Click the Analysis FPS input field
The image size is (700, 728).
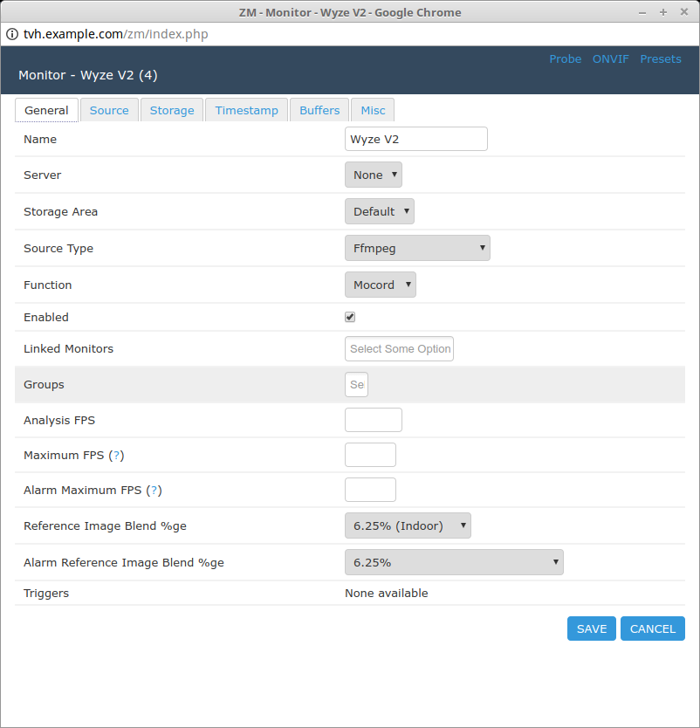point(374,420)
